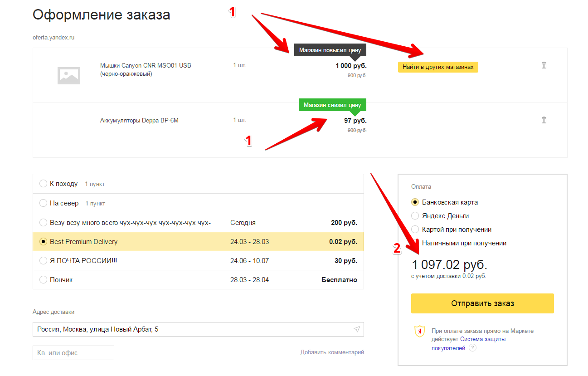Click the 1 097.02 руб. total amount
This screenshot has width=588, height=376.
[x=449, y=265]
